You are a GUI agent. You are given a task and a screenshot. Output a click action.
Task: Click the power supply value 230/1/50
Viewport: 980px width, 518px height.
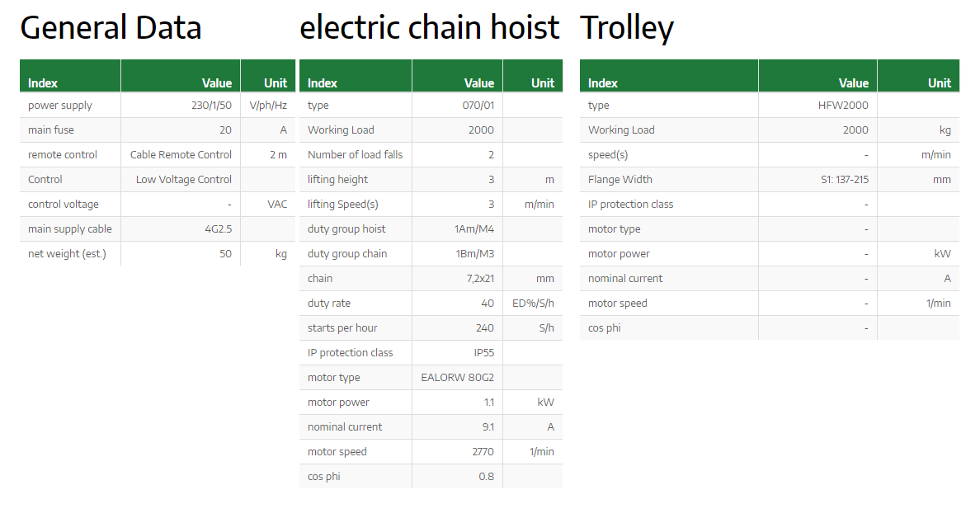(x=211, y=105)
